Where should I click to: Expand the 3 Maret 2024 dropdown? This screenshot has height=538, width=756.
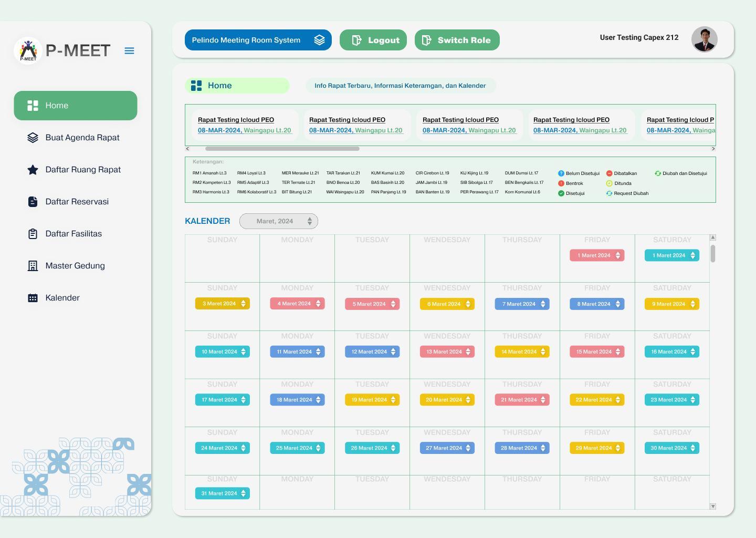223,304
